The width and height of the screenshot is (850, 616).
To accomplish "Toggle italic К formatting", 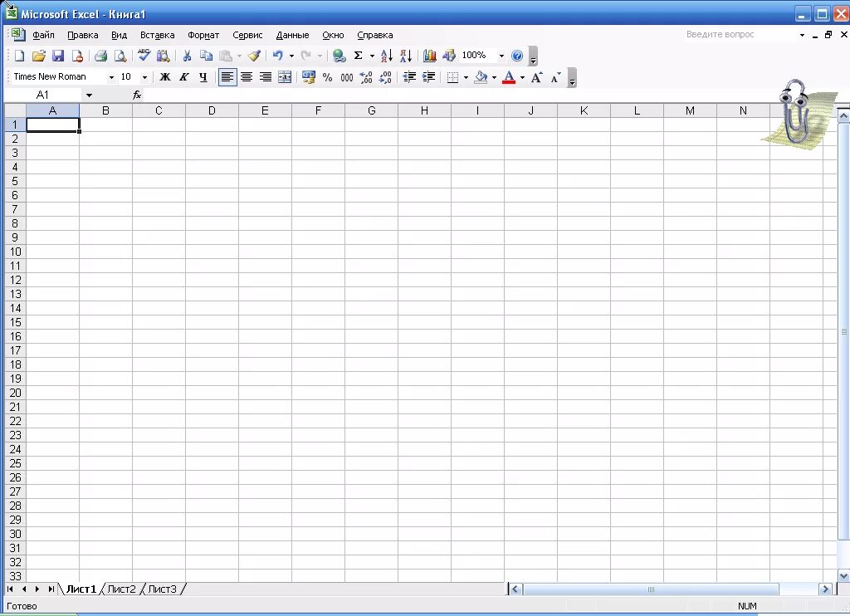I will pos(183,77).
